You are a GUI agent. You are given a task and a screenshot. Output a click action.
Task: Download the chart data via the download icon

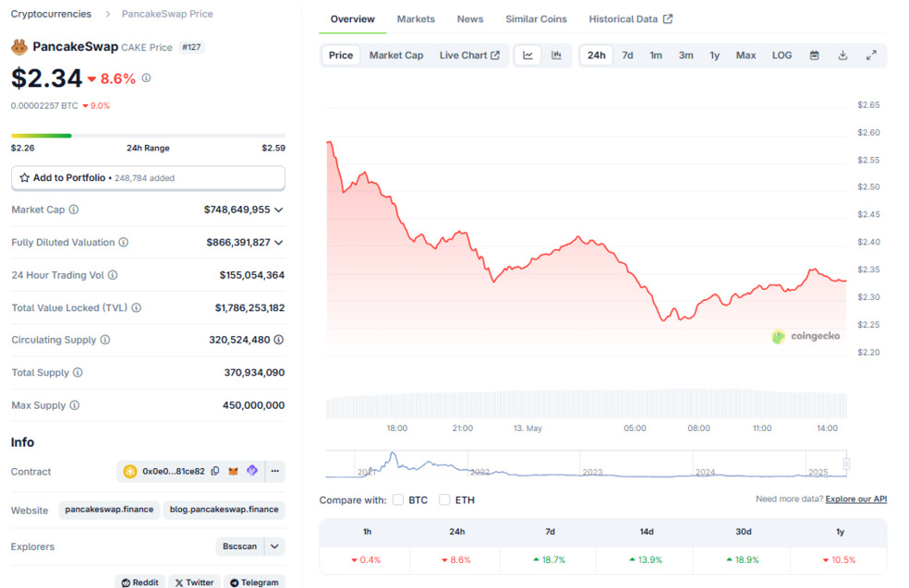842,55
